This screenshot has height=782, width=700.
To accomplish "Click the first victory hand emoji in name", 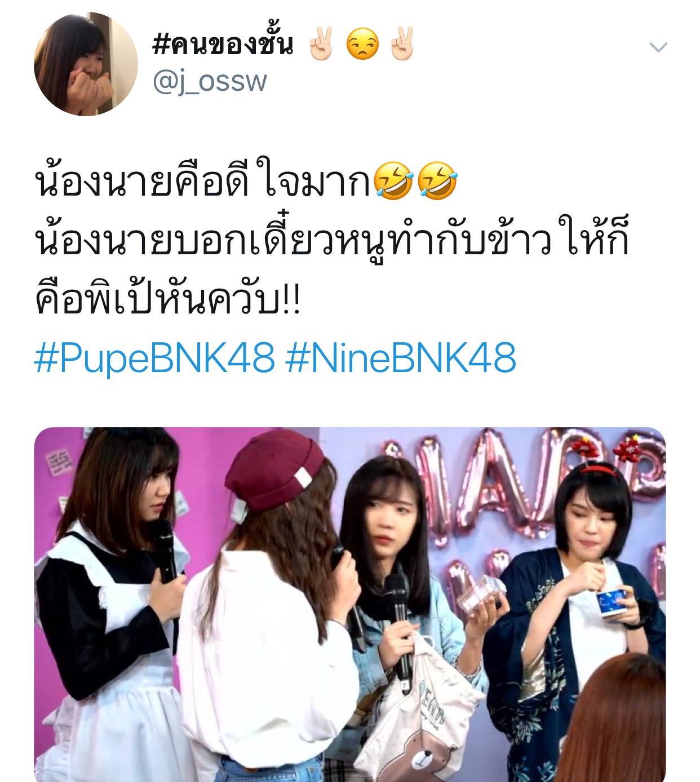I will click(322, 44).
